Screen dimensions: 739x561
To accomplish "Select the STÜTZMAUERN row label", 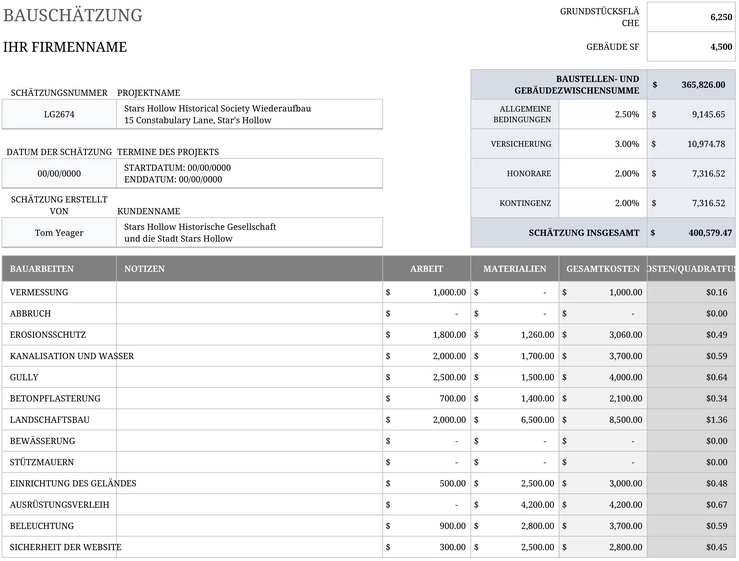I will pyautogui.click(x=42, y=462).
